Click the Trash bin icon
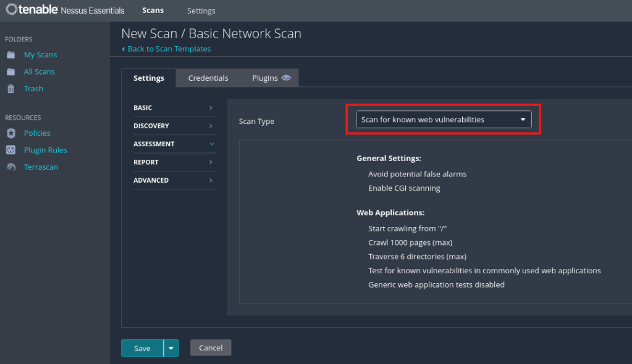632x364 pixels. click(11, 89)
